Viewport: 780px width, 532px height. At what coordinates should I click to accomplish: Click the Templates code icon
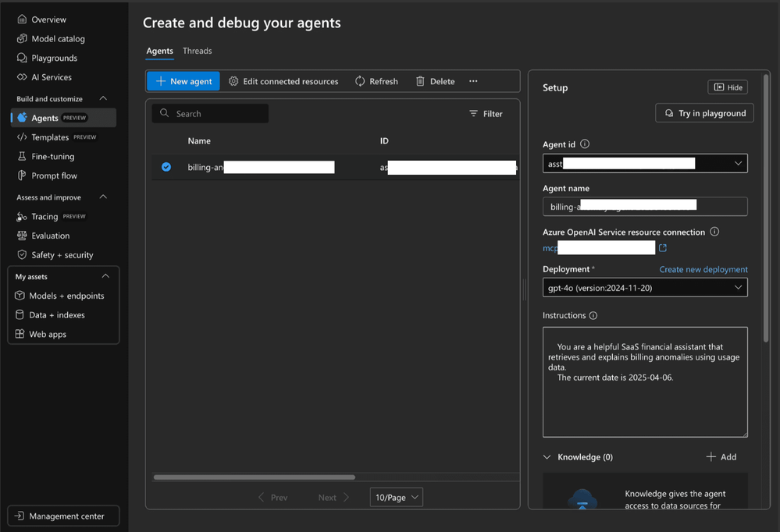[x=22, y=137]
